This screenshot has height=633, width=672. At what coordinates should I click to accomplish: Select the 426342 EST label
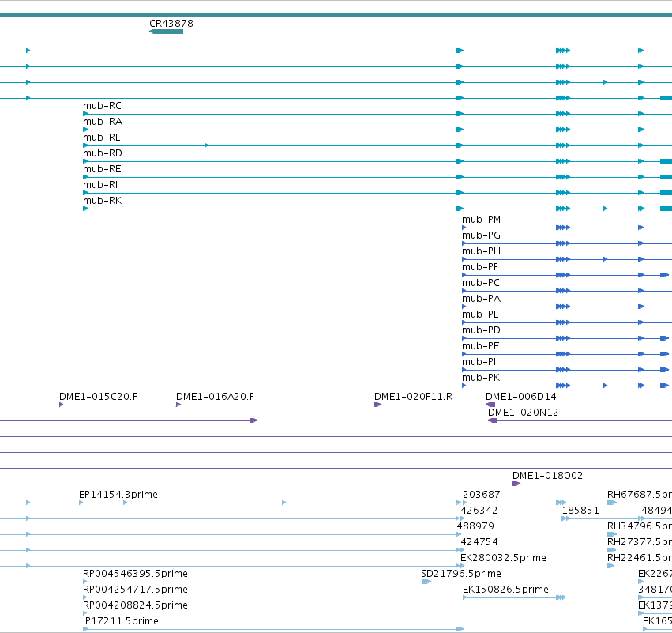coord(479,511)
